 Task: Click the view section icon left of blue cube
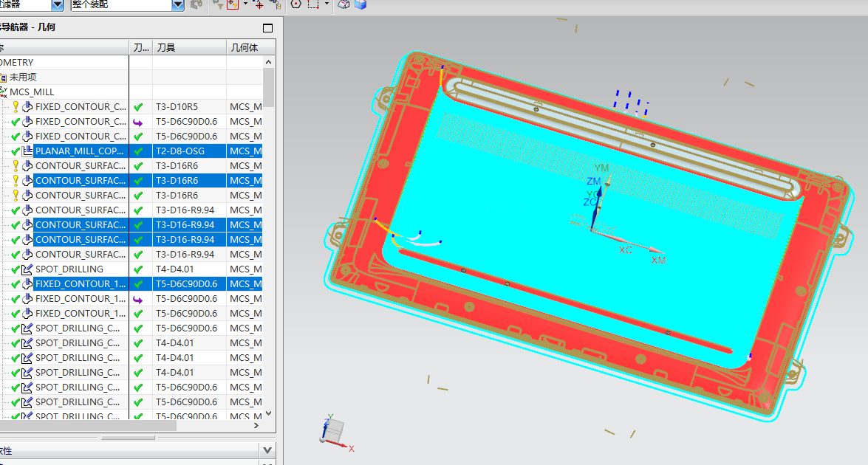[x=344, y=4]
